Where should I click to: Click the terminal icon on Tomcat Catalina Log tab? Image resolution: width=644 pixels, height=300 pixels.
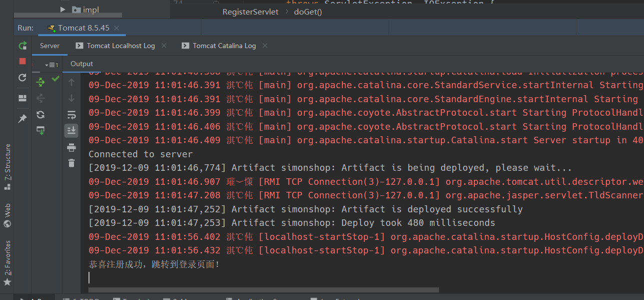[185, 46]
